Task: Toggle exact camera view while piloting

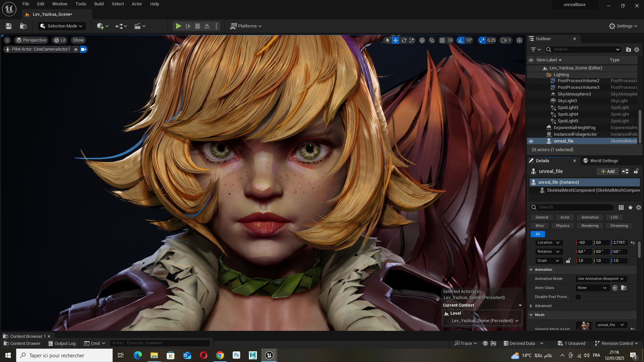Action: coord(84,50)
